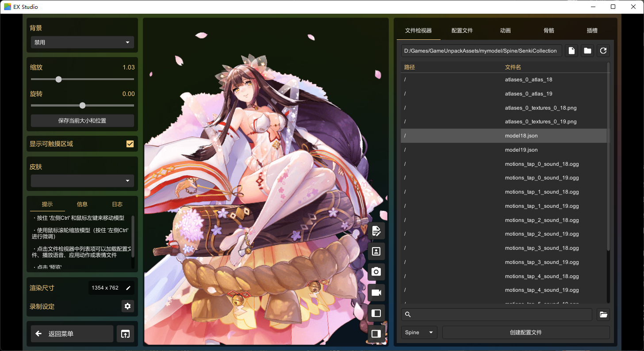
Task: Switch to 骨骼 tab
Action: click(x=549, y=31)
